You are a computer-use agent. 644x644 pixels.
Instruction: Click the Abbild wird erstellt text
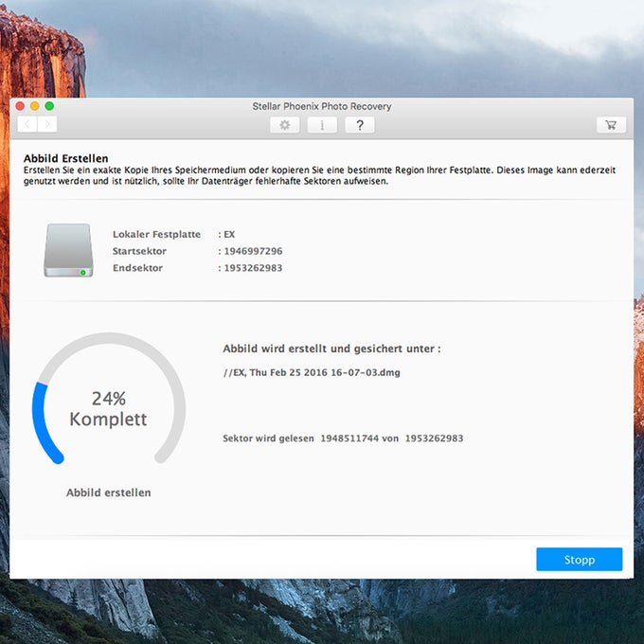click(x=331, y=349)
